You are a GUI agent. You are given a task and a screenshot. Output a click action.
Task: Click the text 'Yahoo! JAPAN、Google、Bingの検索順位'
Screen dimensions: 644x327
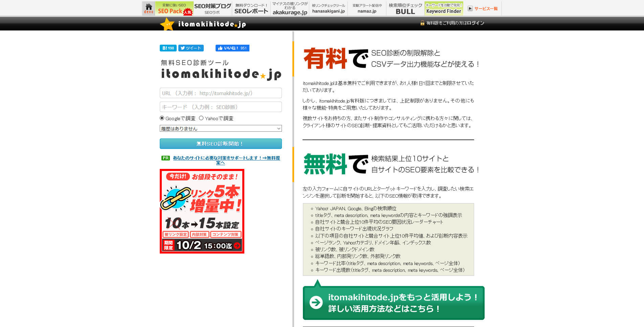click(x=356, y=209)
